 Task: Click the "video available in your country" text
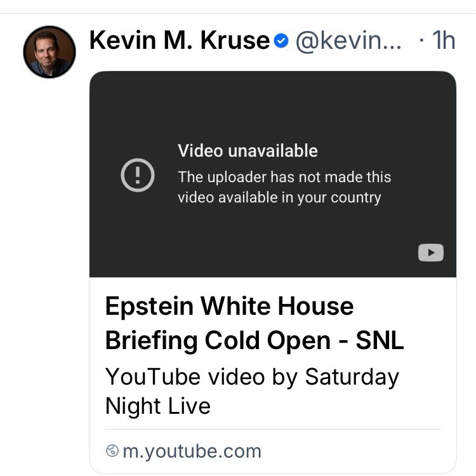(x=279, y=197)
